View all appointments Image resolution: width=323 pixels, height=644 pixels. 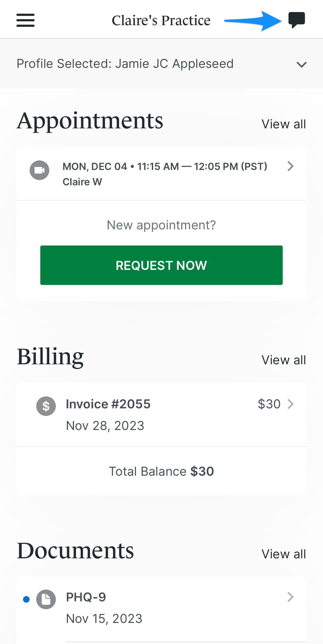pos(284,124)
